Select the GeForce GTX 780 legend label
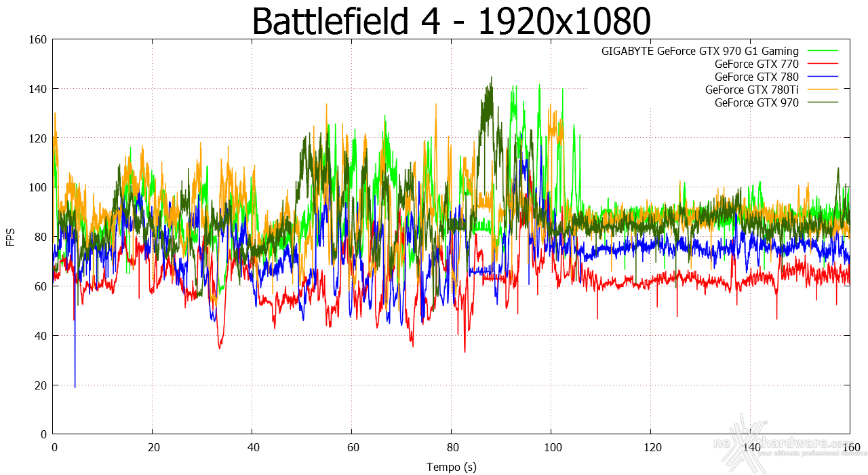Screen dimensions: 868x475 (757, 77)
